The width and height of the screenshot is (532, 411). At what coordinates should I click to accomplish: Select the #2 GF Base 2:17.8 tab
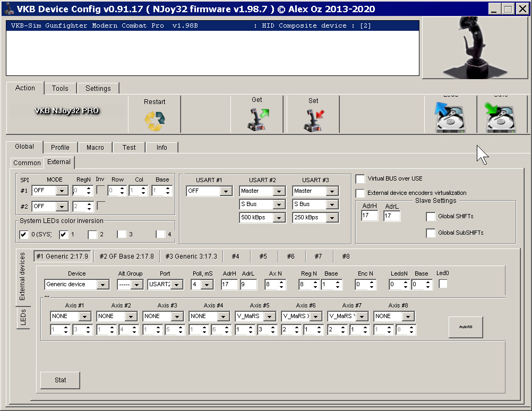click(x=126, y=256)
